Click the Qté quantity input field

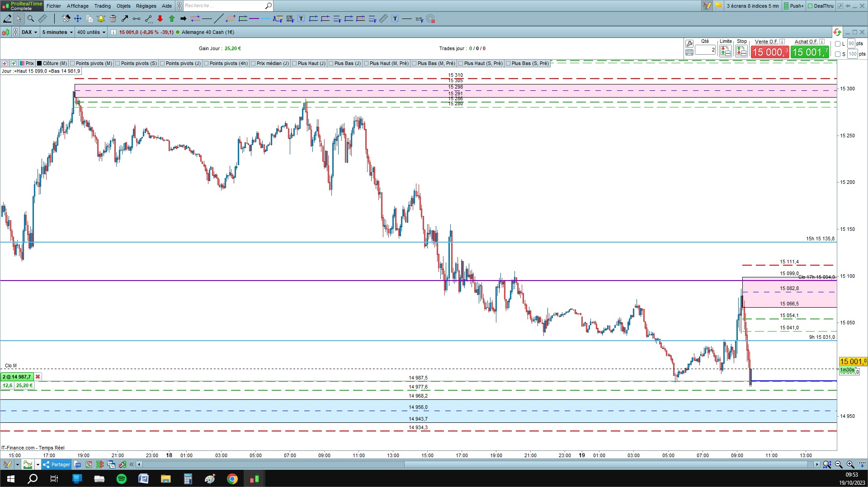pyautogui.click(x=705, y=50)
